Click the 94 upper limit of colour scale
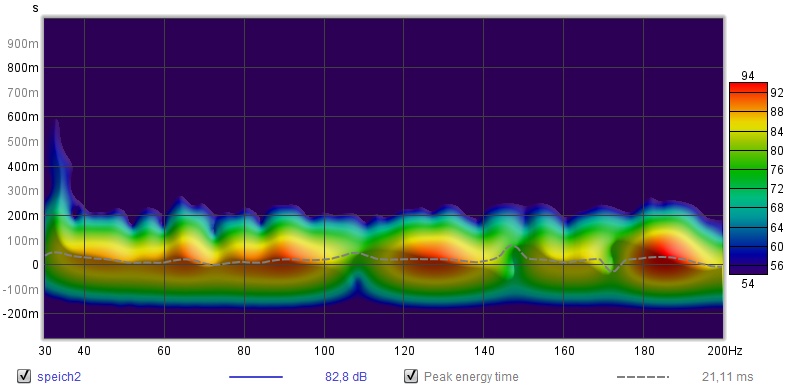Viewport: 800px width, 391px height. click(x=747, y=76)
